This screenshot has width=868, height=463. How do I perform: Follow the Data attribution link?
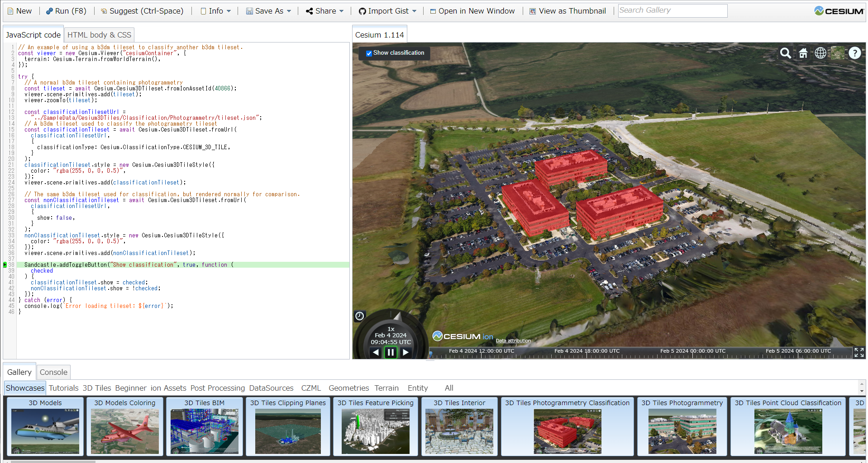(513, 340)
